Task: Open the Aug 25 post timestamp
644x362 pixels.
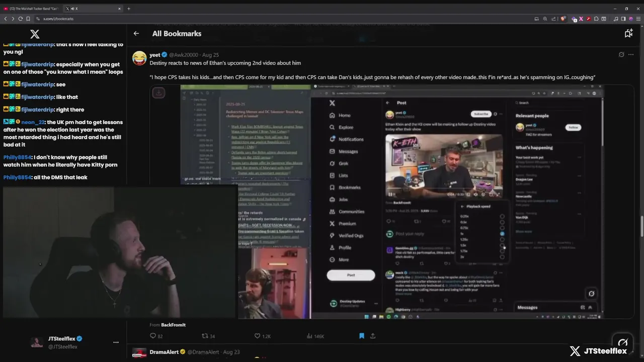Action: pos(210,55)
